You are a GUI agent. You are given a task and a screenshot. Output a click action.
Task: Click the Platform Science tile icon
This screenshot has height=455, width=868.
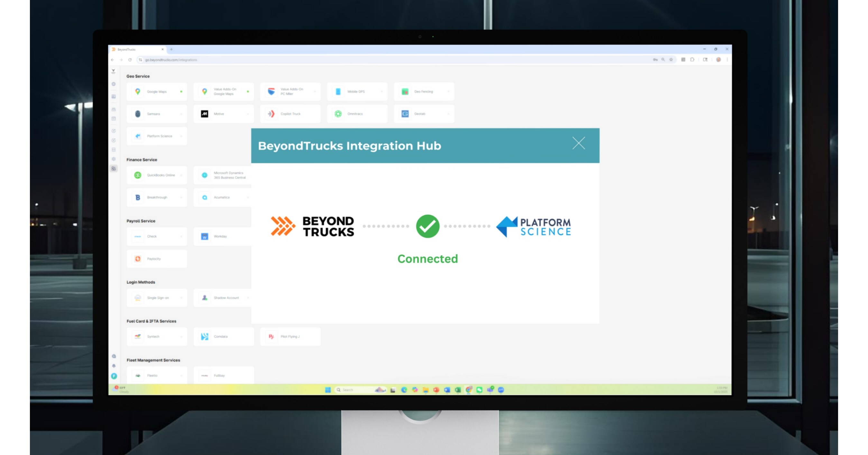tap(137, 136)
